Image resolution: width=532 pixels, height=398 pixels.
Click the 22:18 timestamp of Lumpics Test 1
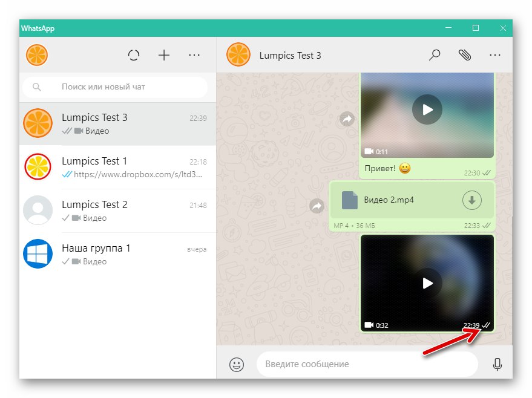[x=198, y=162]
